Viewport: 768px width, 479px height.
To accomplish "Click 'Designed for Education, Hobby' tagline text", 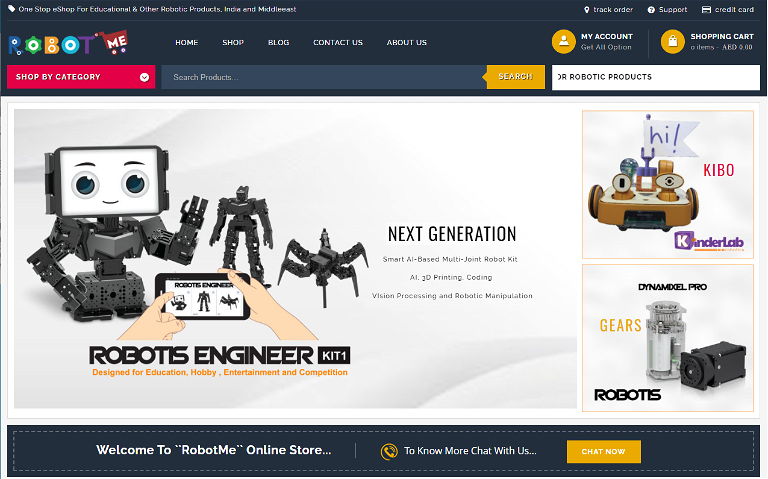I will 220,373.
